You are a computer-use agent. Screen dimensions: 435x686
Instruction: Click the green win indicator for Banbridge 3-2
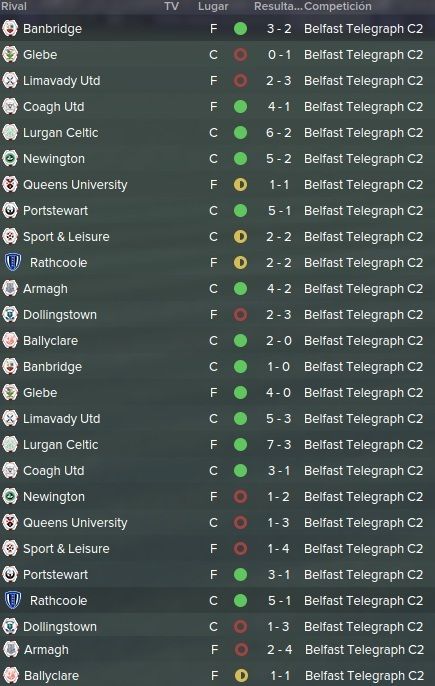[240, 29]
